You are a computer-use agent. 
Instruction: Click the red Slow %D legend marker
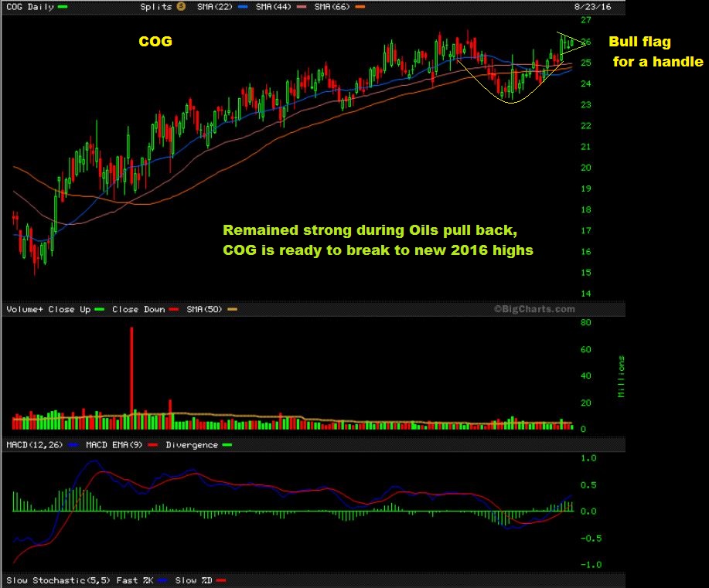pyautogui.click(x=220, y=580)
